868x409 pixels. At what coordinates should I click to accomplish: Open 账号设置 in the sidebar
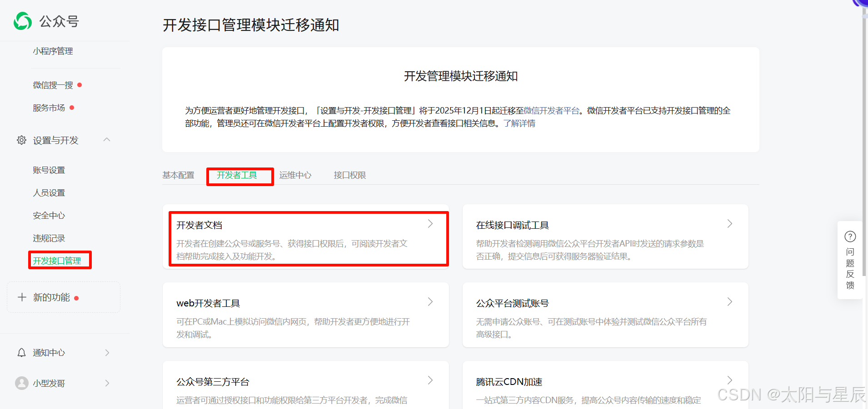point(49,170)
